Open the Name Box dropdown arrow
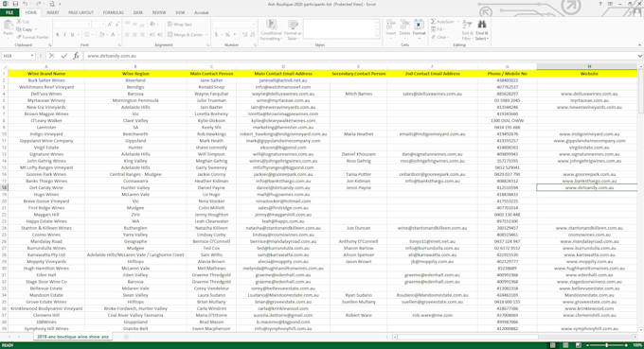Viewport: 644px width, 349px height. click(x=32, y=56)
